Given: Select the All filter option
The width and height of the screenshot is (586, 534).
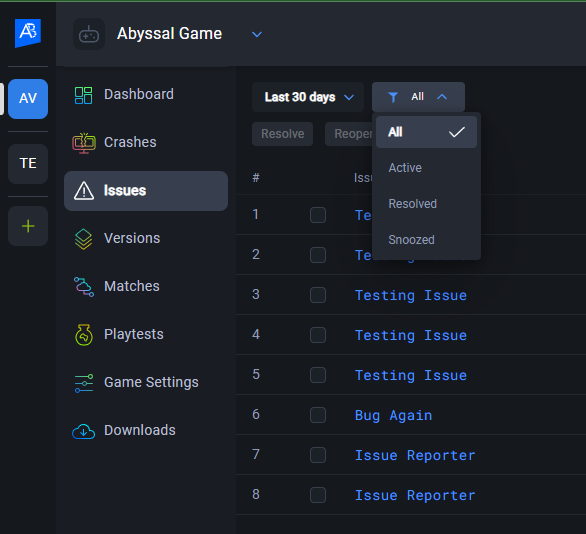Looking at the screenshot, I should pos(426,132).
